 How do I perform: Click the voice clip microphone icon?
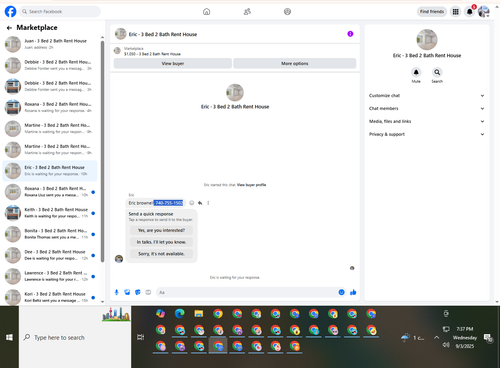117,292
